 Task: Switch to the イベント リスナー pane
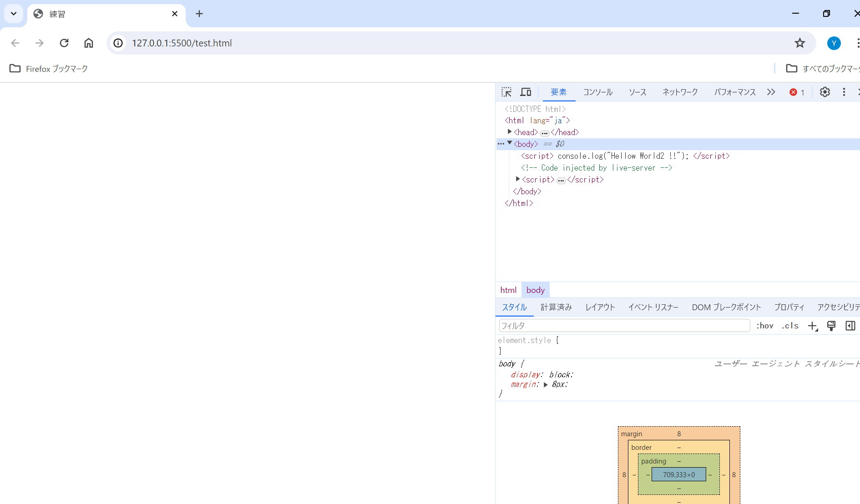[653, 307]
